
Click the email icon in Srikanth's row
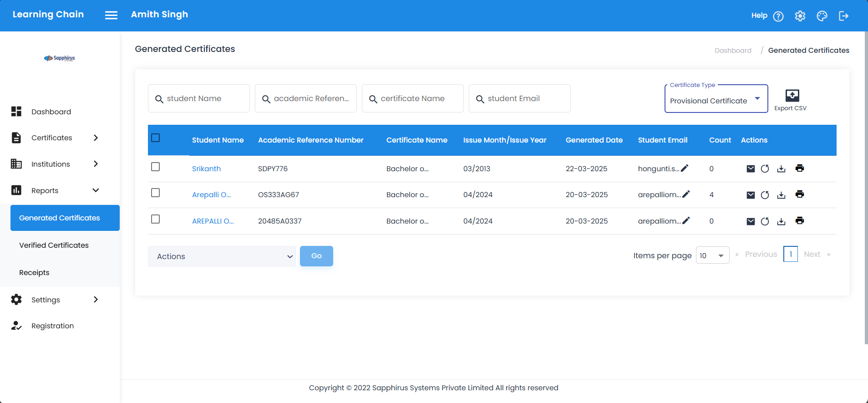pyautogui.click(x=751, y=169)
